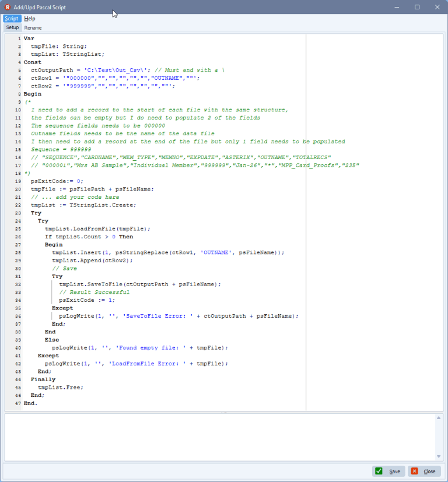Screen dimensions: 448x482
Task: Click the 'tmpList.Free;' line
Action: point(61,388)
